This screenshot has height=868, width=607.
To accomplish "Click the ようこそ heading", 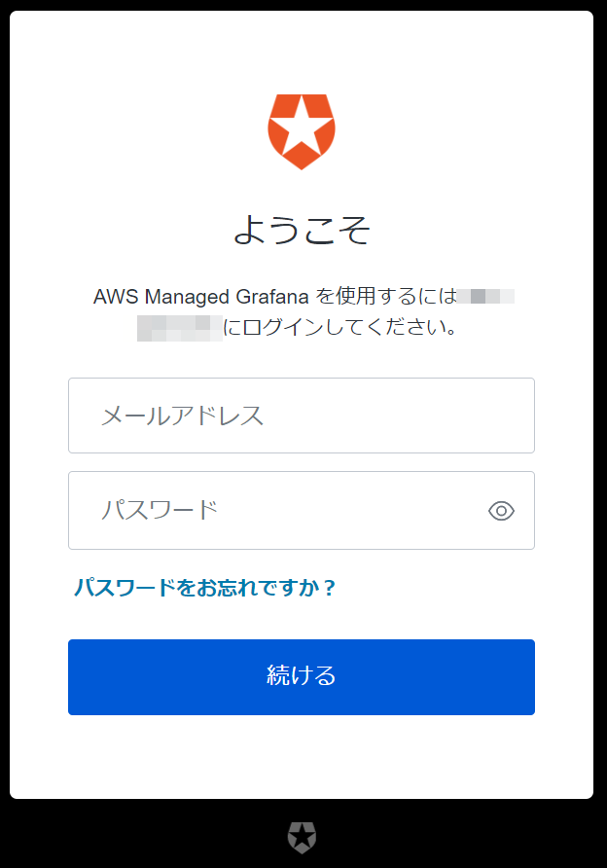I will [302, 230].
